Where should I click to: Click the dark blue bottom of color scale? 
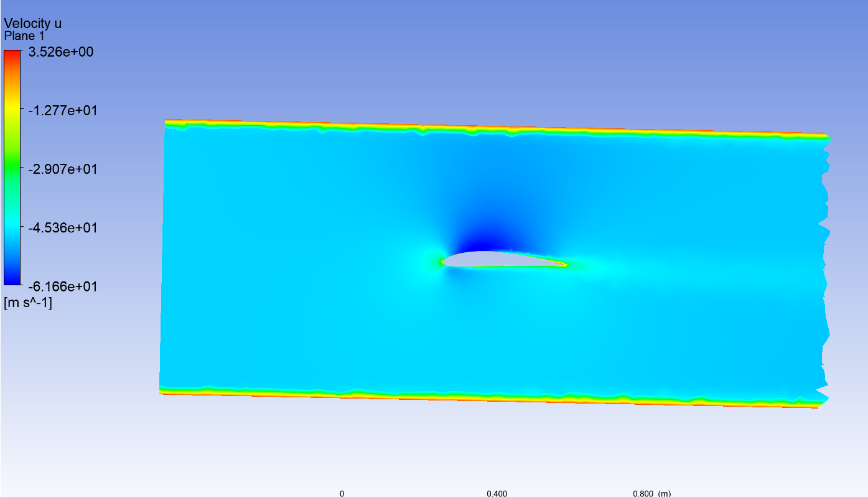coord(12,280)
